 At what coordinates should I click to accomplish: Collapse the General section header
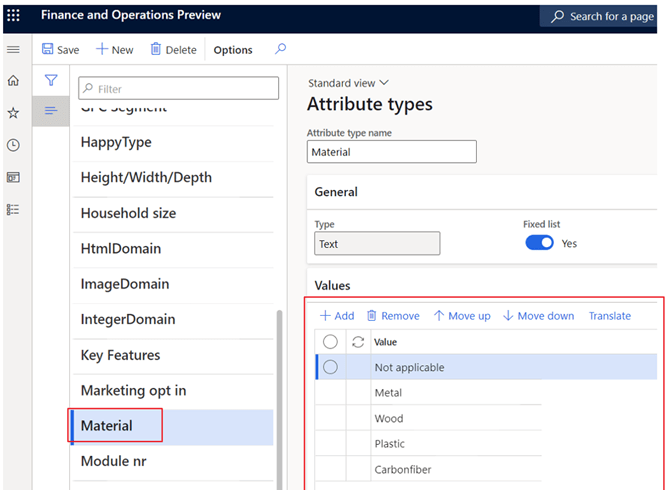(x=336, y=192)
